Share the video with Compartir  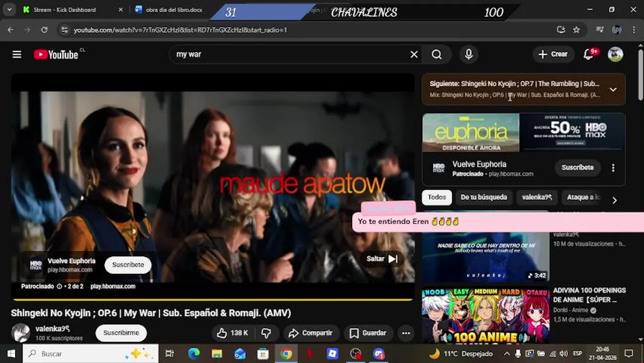[310, 333]
